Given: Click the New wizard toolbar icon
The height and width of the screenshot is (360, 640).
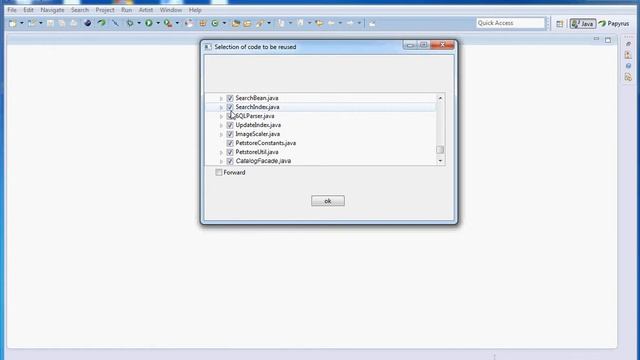Looking at the screenshot, I should 13,23.
